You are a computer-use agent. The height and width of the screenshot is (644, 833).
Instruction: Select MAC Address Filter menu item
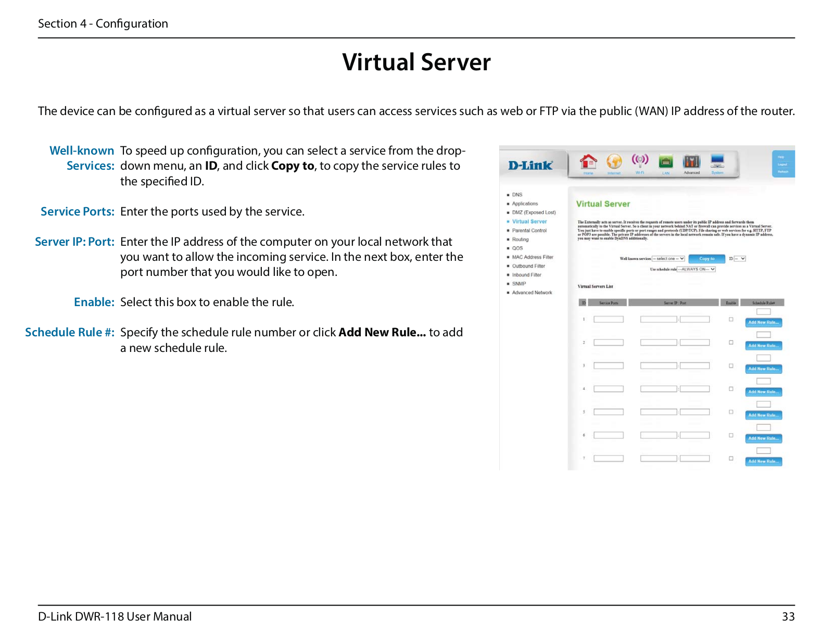533,257
